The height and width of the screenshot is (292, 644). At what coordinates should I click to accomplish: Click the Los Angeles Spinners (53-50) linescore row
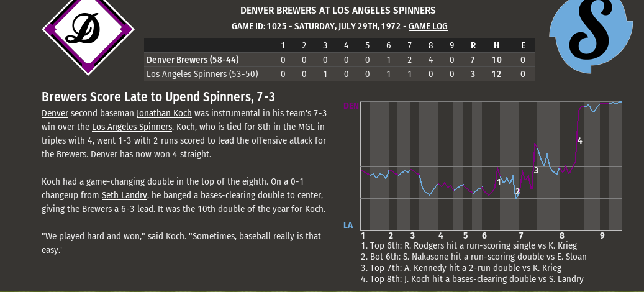click(x=204, y=74)
